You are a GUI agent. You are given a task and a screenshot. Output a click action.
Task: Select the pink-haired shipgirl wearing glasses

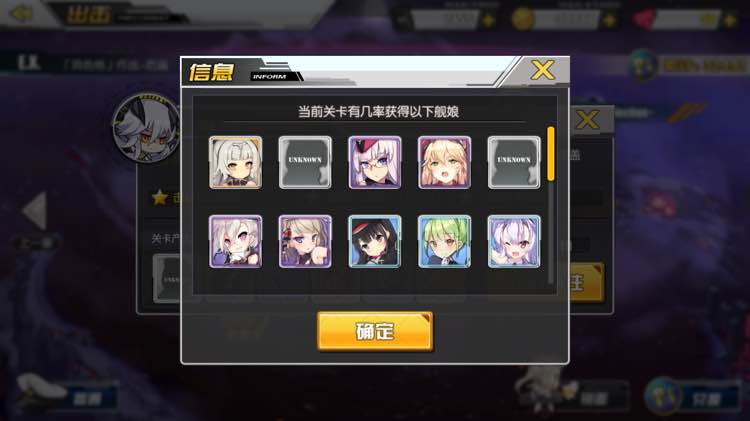click(x=375, y=162)
